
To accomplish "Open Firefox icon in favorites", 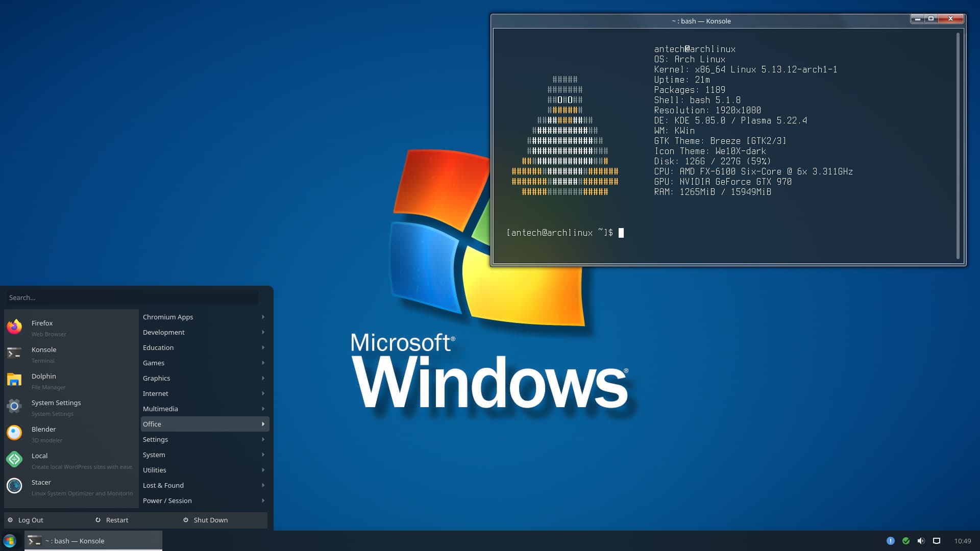I will (x=14, y=327).
